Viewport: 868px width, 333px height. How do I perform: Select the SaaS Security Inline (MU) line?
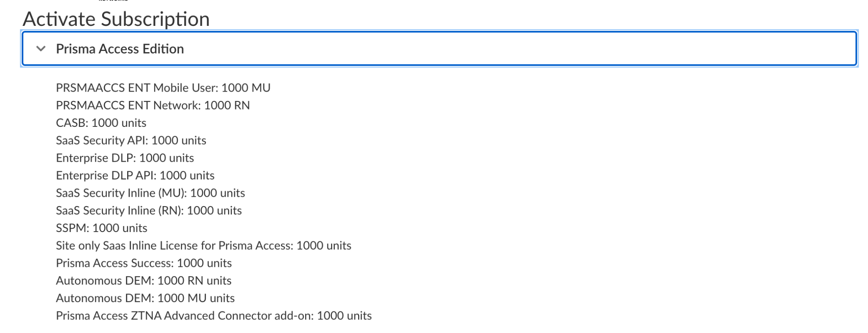pos(150,193)
